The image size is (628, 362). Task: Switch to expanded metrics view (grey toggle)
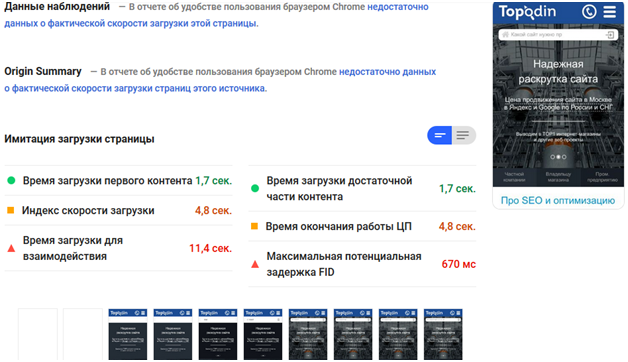464,135
